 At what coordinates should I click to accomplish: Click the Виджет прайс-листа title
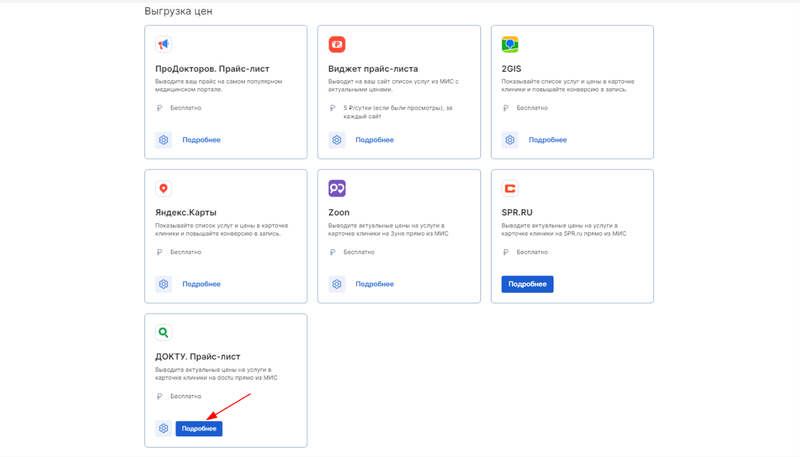point(373,68)
